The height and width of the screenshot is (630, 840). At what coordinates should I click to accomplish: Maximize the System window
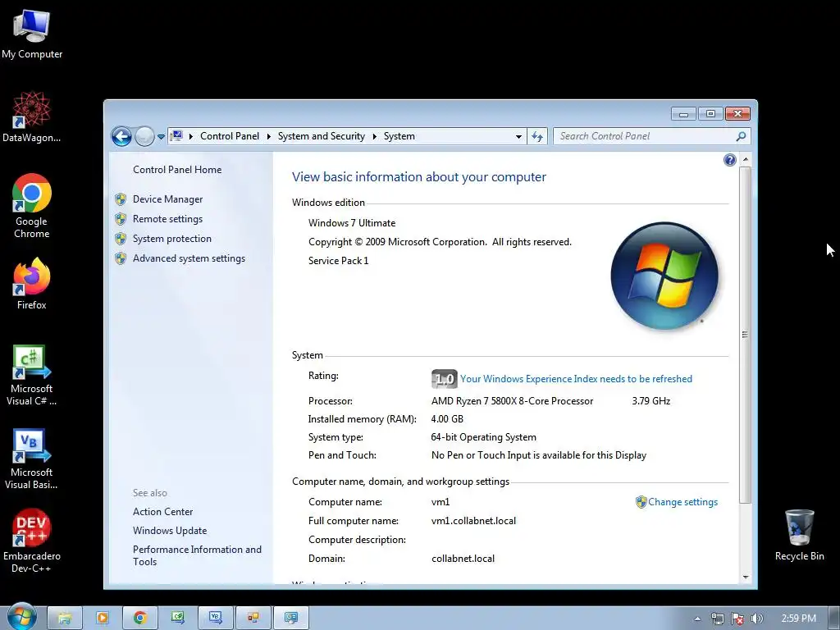click(710, 113)
